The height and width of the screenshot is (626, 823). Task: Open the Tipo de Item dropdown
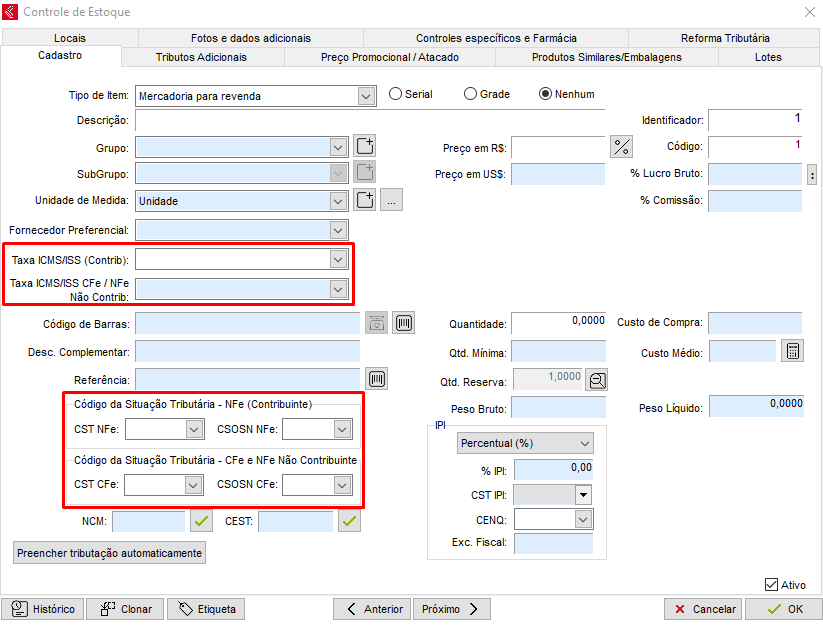click(x=366, y=96)
